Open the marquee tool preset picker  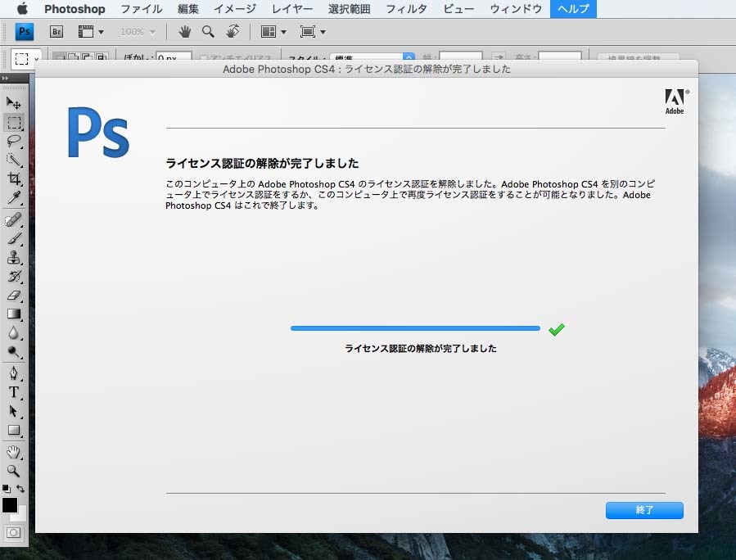click(25, 58)
